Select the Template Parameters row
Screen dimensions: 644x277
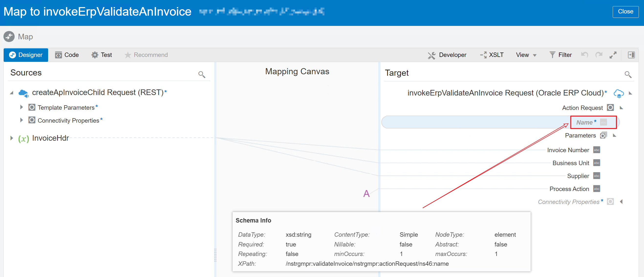(x=68, y=107)
